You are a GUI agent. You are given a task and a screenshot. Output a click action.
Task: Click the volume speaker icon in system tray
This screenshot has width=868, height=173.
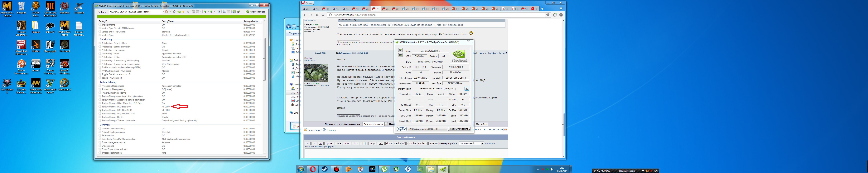pyautogui.click(x=552, y=169)
